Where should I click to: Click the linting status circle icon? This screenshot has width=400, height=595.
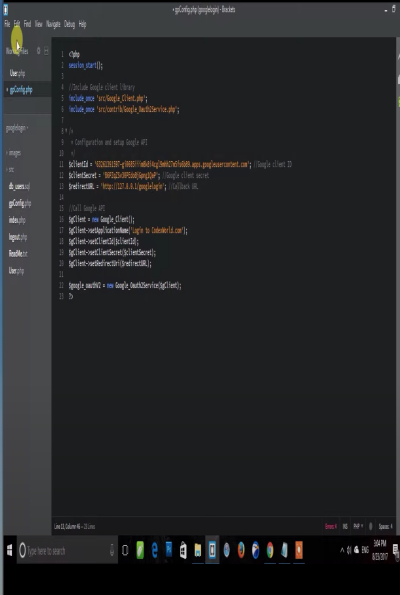click(371, 526)
